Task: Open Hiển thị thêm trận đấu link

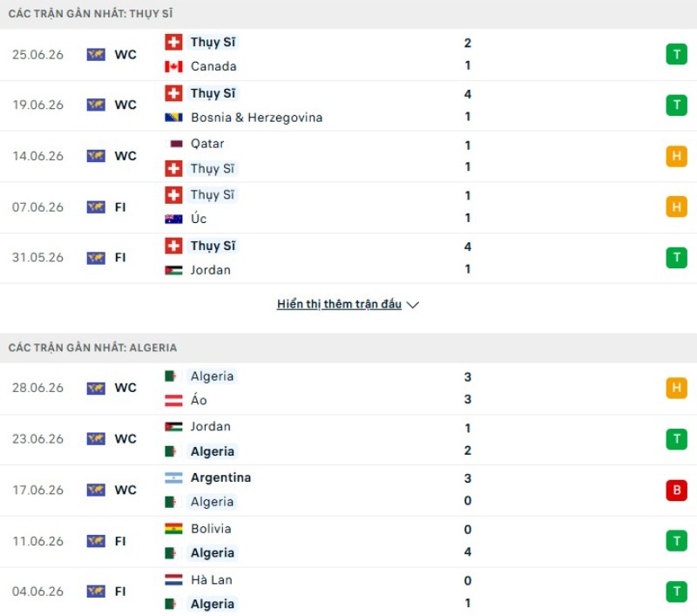Action: click(339, 304)
